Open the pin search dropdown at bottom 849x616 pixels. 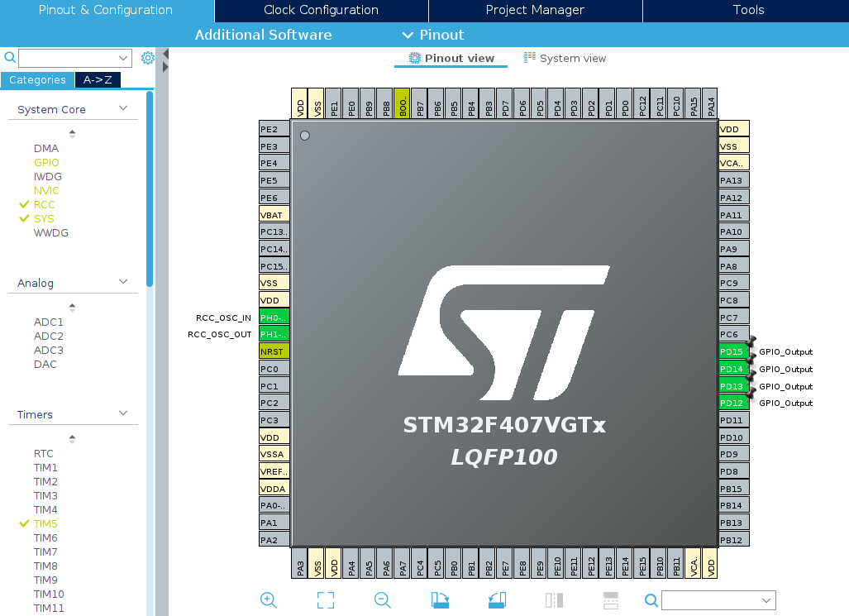pyautogui.click(x=766, y=600)
